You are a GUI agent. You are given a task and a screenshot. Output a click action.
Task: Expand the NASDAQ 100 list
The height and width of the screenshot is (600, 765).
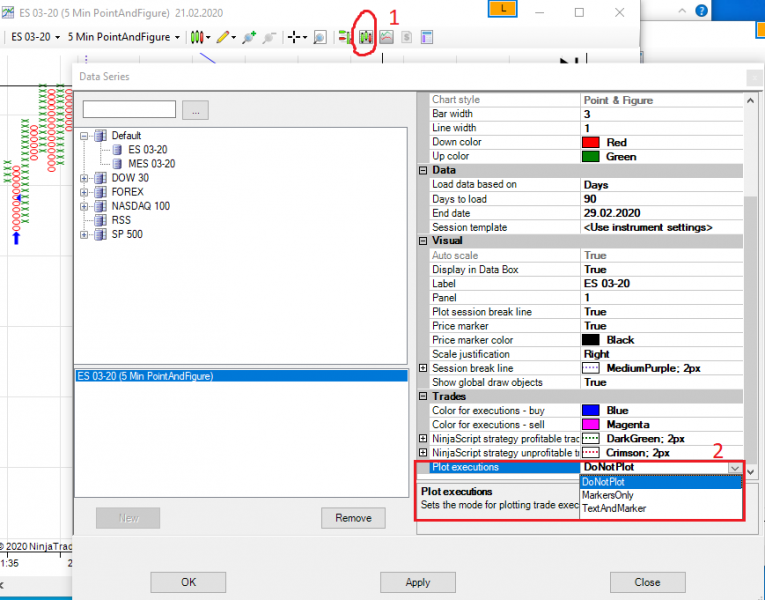pyautogui.click(x=84, y=206)
